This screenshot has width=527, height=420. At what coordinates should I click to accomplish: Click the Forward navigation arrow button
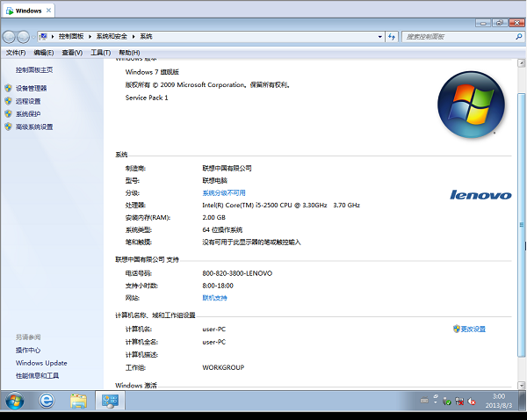(26, 37)
